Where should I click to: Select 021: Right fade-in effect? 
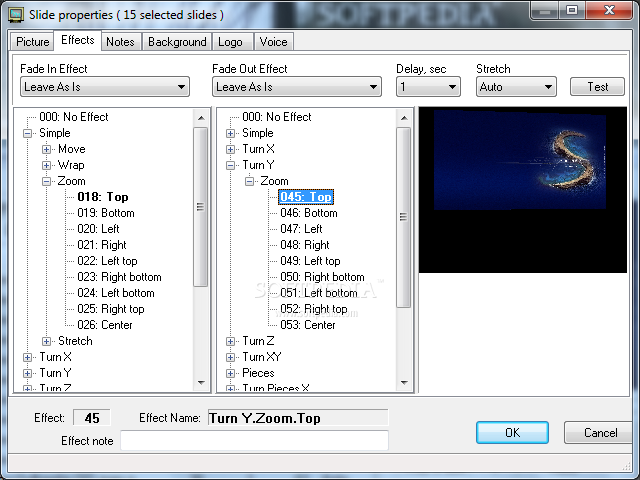102,245
